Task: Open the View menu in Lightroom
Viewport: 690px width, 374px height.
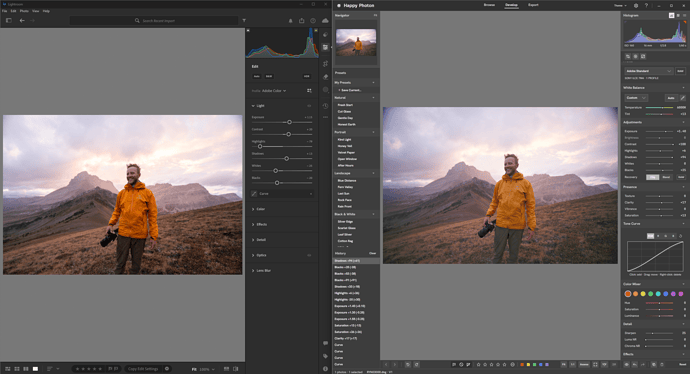Action: point(36,11)
